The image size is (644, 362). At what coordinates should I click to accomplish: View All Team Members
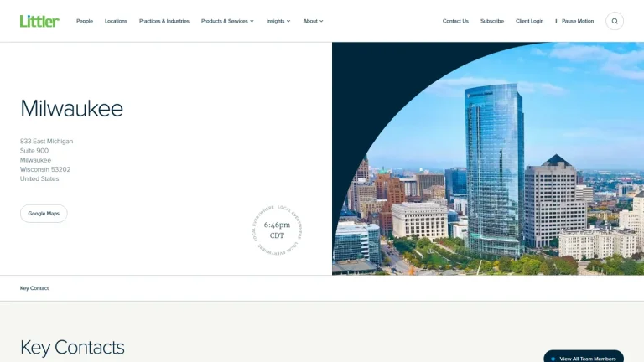[584, 356]
